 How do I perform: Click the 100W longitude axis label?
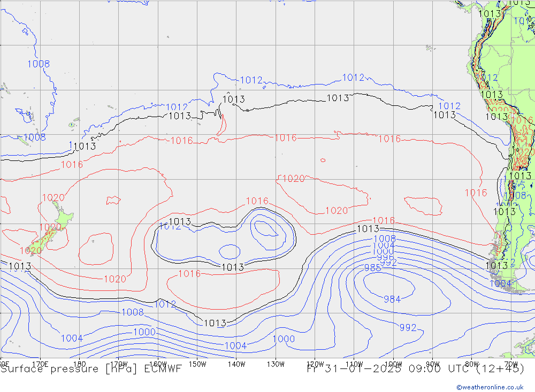pos(393,363)
